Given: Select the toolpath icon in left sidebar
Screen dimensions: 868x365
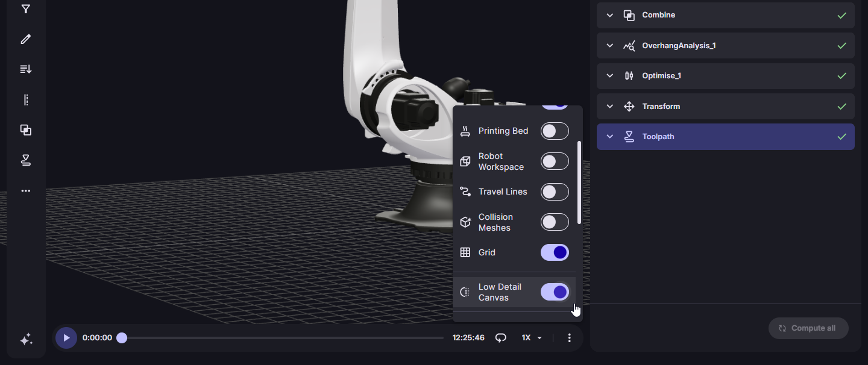Looking at the screenshot, I should coord(25,160).
